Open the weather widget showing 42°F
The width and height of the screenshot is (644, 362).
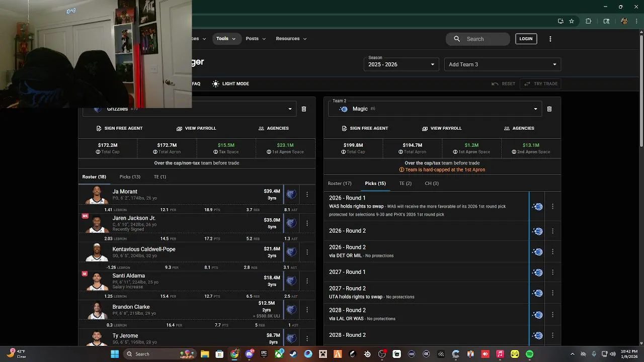pos(16,354)
